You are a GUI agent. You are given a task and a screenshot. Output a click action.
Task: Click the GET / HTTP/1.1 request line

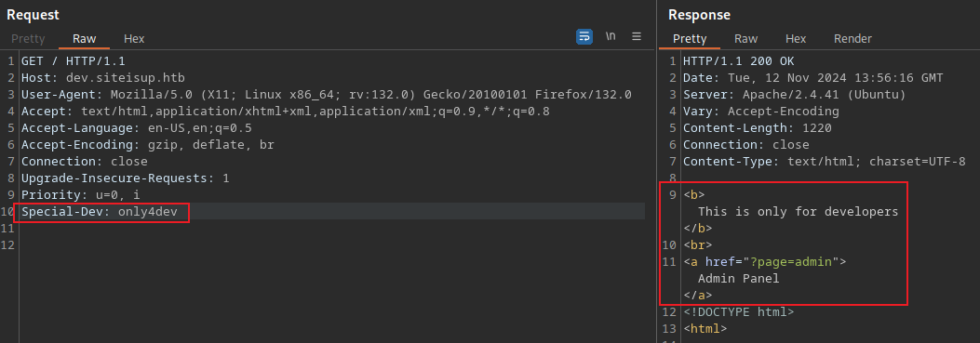click(74, 61)
